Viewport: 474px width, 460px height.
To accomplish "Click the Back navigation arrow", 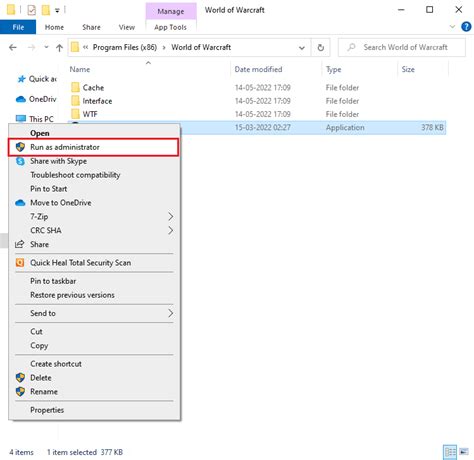I will click(x=13, y=48).
